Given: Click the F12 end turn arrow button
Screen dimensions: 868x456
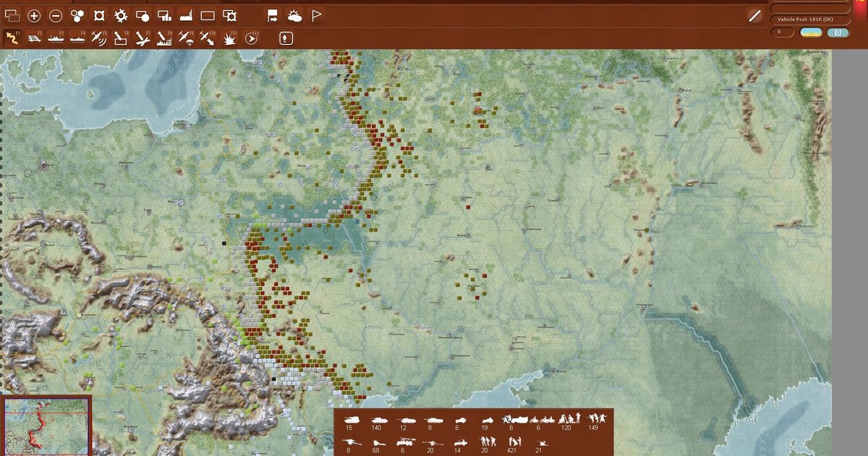Looking at the screenshot, I should coord(251,37).
